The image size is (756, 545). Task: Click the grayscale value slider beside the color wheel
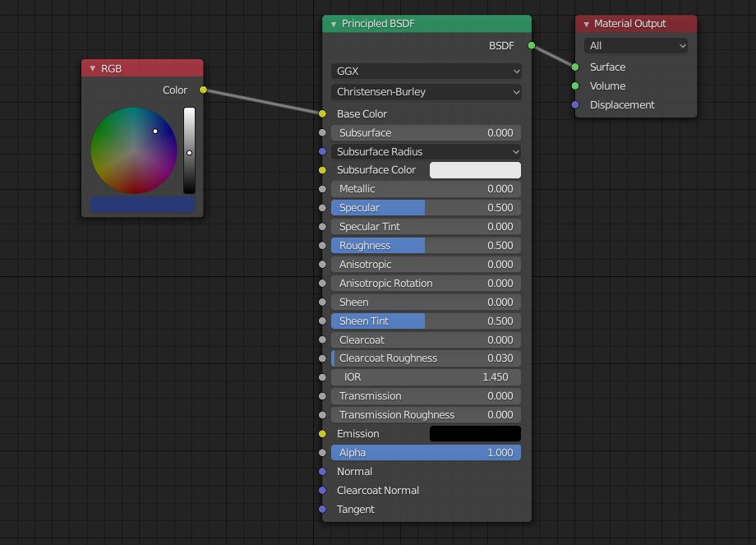click(x=190, y=152)
